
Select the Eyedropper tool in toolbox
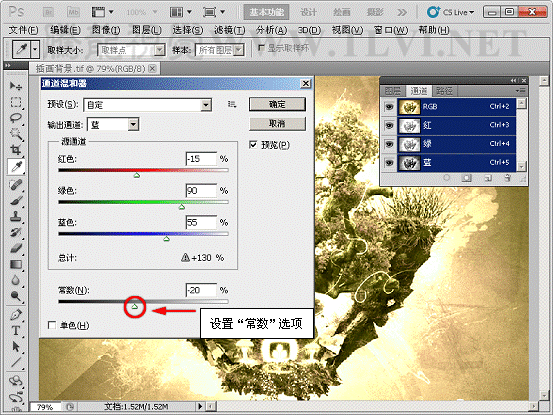click(16, 166)
